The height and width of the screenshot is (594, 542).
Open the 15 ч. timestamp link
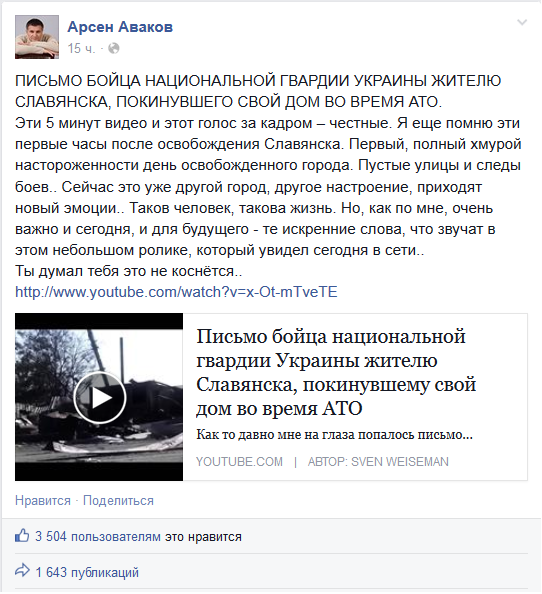coord(81,48)
